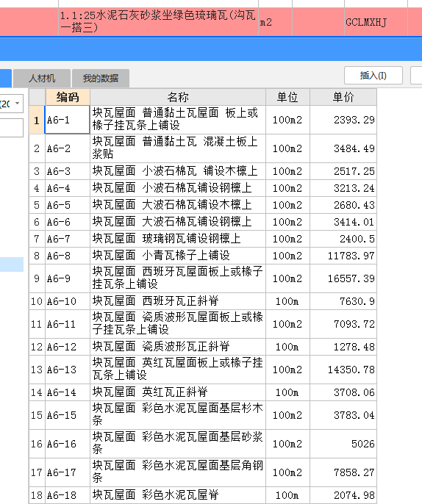The height and width of the screenshot is (504, 422).
Task: Click unit price 2074.98
Action: [x=343, y=495]
